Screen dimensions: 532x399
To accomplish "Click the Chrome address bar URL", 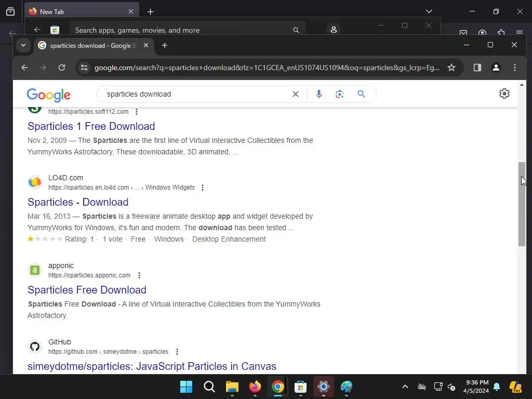I will pyautogui.click(x=267, y=68).
